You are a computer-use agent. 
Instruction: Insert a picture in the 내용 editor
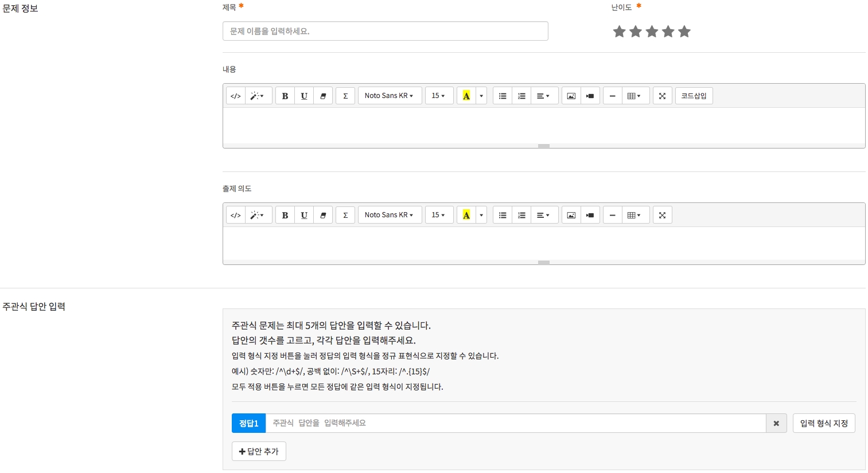tap(571, 96)
